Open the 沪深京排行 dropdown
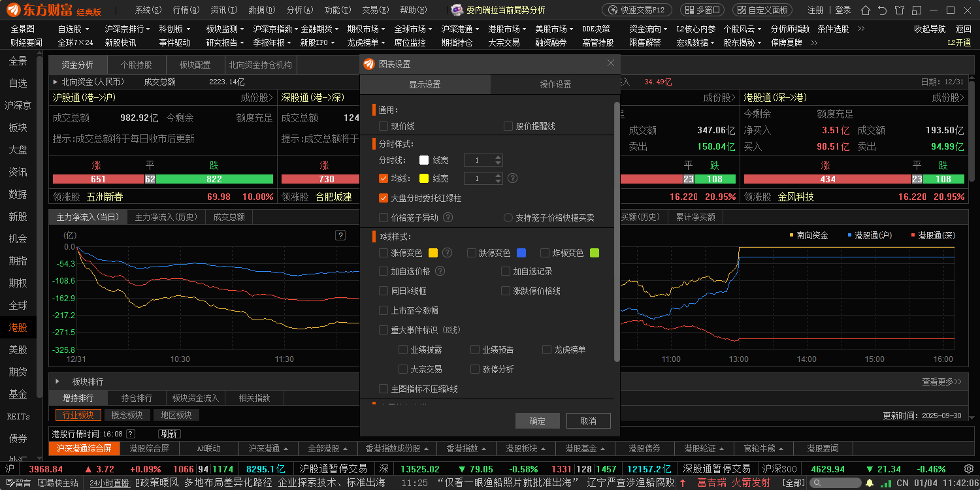This screenshot has width=980, height=490. [129, 29]
